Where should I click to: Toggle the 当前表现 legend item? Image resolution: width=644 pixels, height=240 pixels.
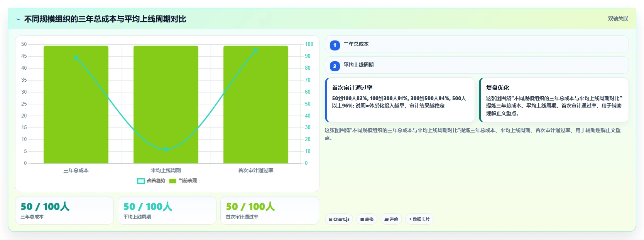click(x=183, y=181)
